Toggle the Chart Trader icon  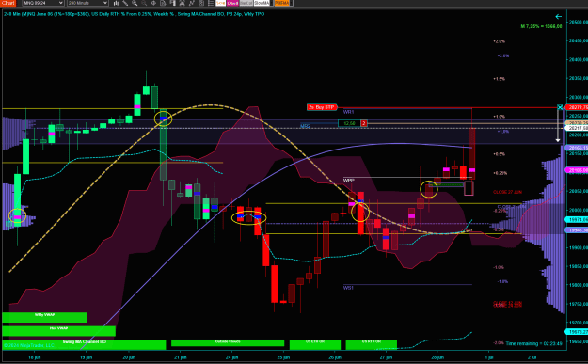(172, 3)
